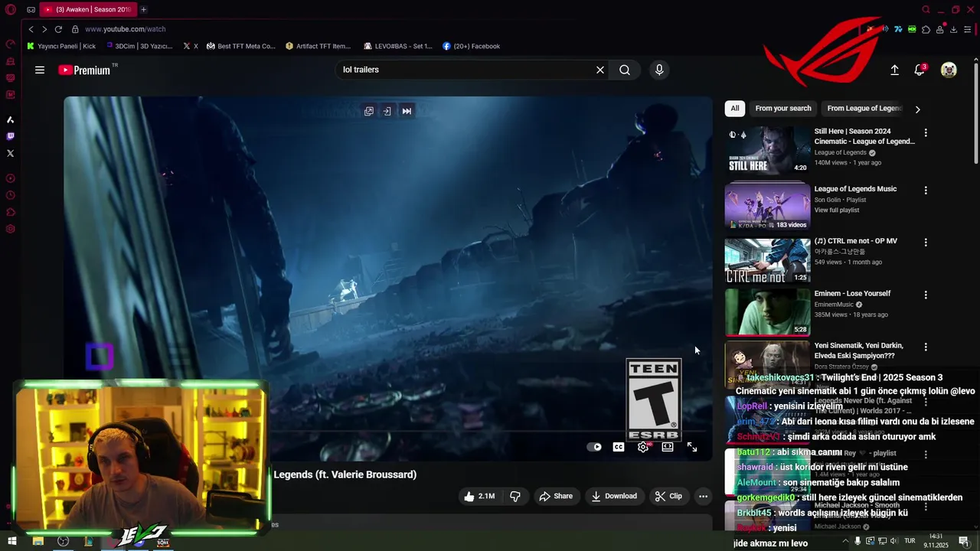
Task: Open options for 'League of Legends Music'
Action: pos(926,190)
